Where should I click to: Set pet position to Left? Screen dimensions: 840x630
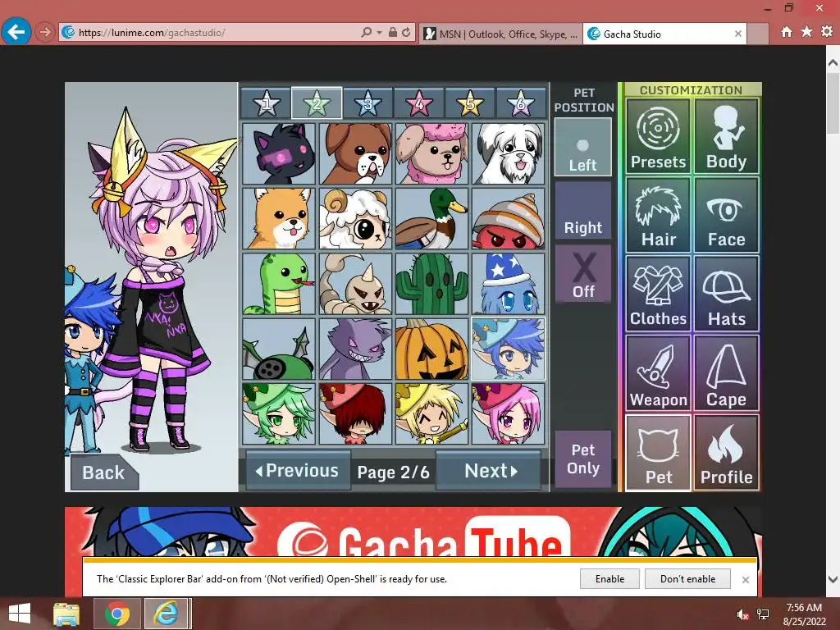[583, 147]
